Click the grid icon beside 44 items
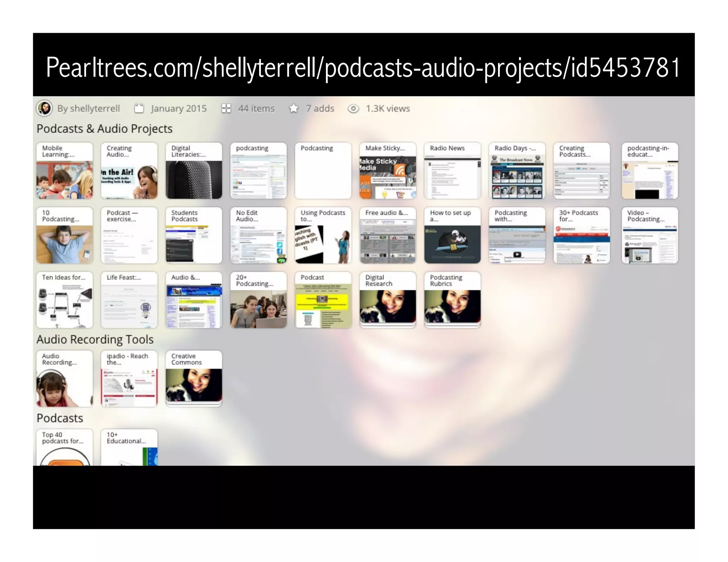This screenshot has width=728, height=562. click(226, 108)
